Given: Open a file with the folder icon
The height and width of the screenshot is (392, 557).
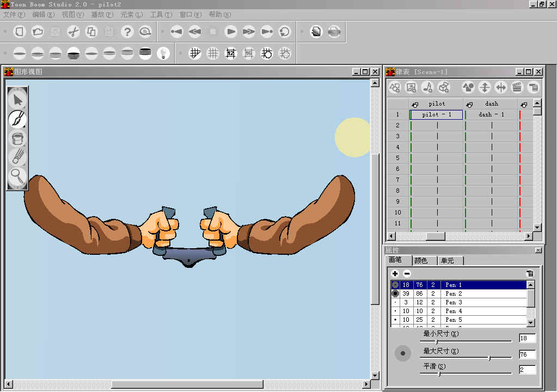Looking at the screenshot, I should pos(38,32).
